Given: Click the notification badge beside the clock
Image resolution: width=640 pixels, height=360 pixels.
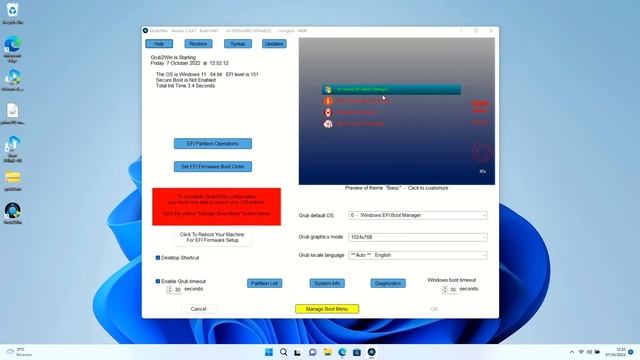Looking at the screenshot, I should click(x=631, y=352).
